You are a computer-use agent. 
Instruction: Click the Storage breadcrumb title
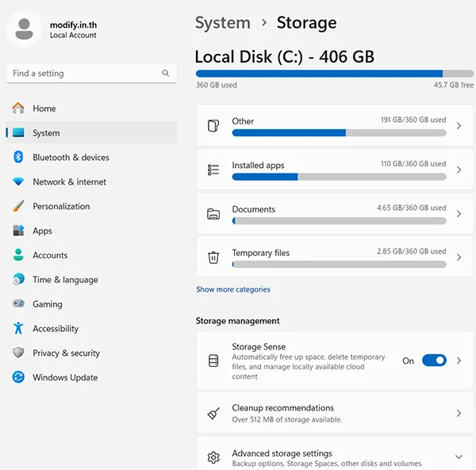coord(306,23)
